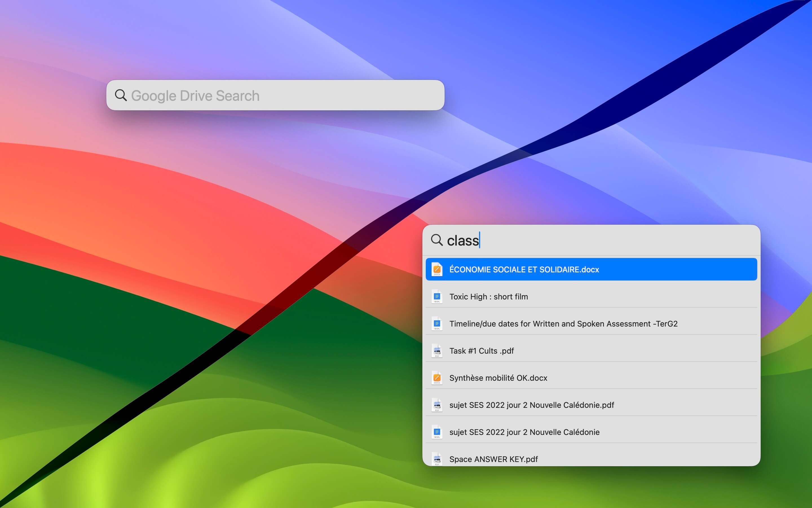812x508 pixels.
Task: Click docx icon of ÉCONOMIE SOCIALE ET SOLIDAIRE
Action: [437, 269]
